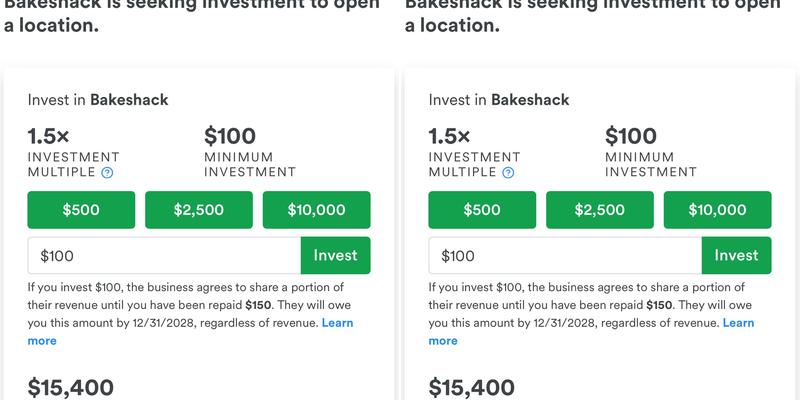
Task: Click the "Invest in Bakeshack" heading in right card
Action: [x=499, y=100]
